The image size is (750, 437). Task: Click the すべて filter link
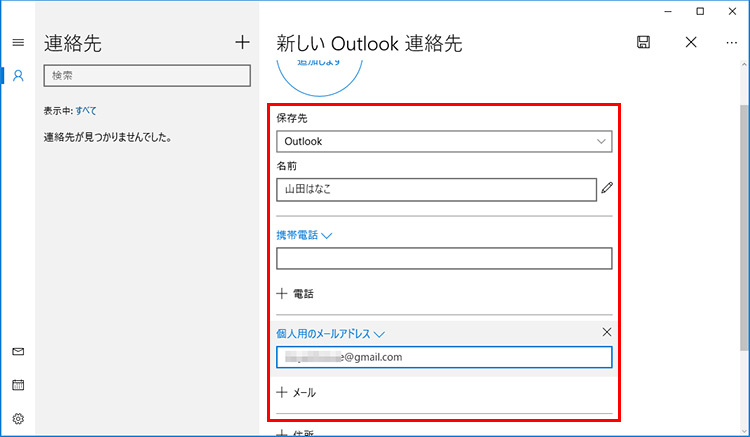(86, 110)
